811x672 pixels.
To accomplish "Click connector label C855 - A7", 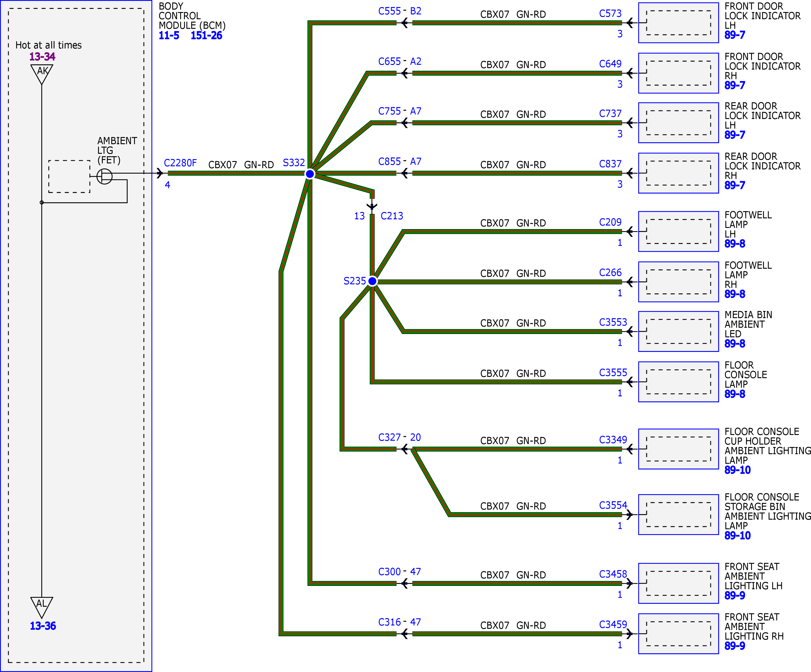I will (400, 161).
